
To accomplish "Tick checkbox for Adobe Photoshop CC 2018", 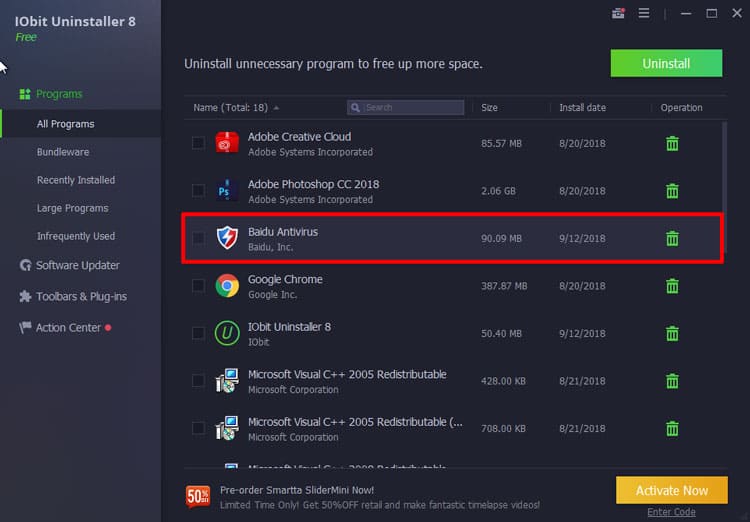I will [198, 190].
